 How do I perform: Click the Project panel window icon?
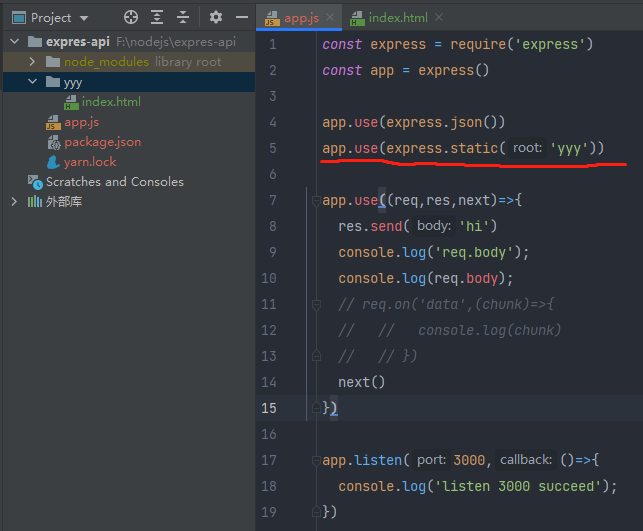19,18
